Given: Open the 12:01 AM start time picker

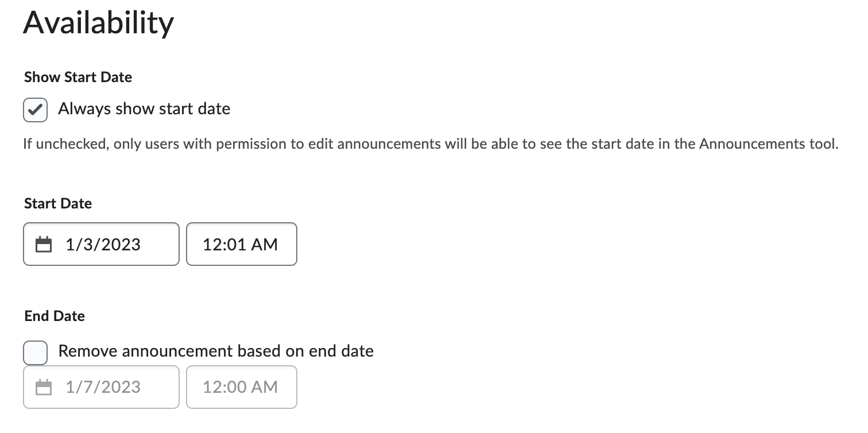Looking at the screenshot, I should (x=241, y=243).
